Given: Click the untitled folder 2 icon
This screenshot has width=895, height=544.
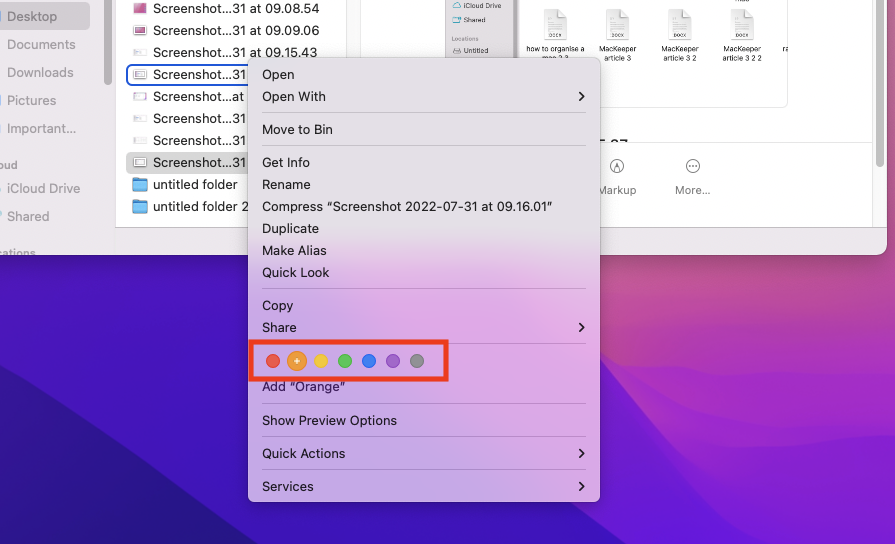Looking at the screenshot, I should (x=140, y=207).
